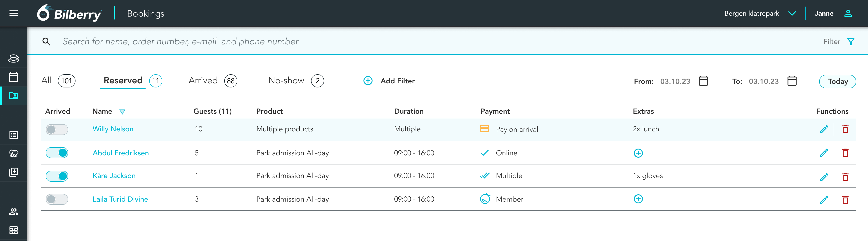Open the From date calendar picker
868x241 pixels.
[703, 81]
